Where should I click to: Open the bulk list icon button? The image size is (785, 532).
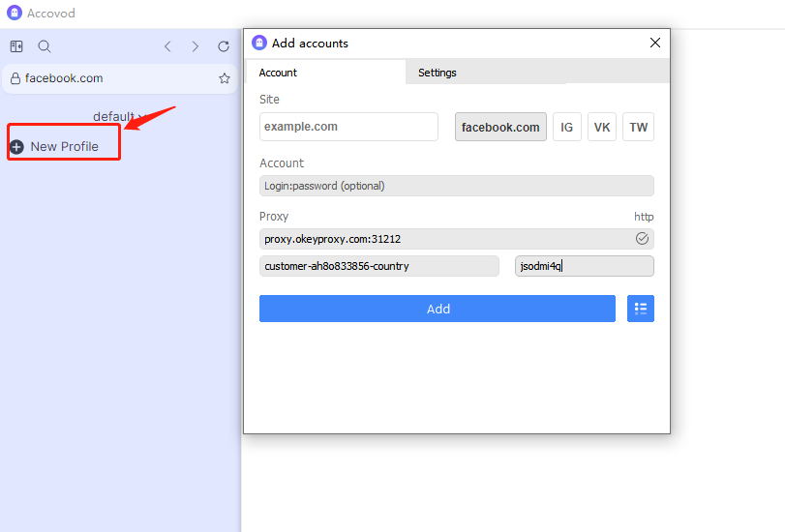click(640, 309)
